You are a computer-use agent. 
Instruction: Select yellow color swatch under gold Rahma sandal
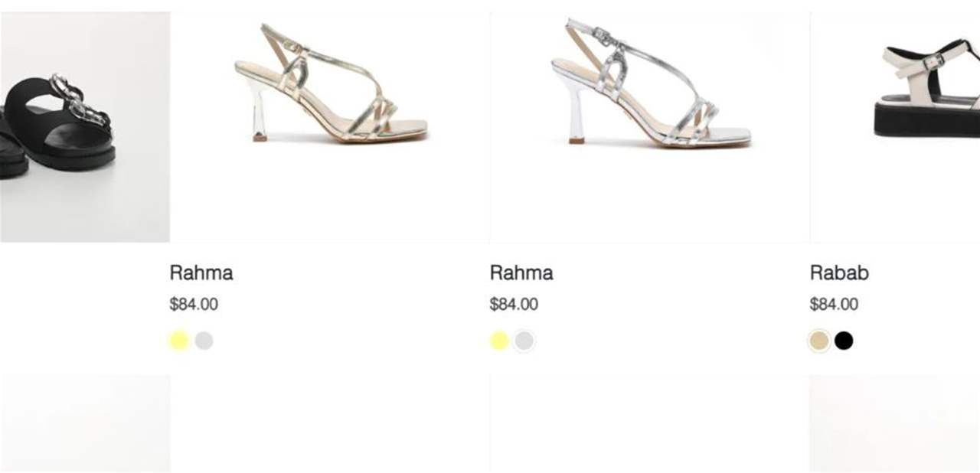179,341
